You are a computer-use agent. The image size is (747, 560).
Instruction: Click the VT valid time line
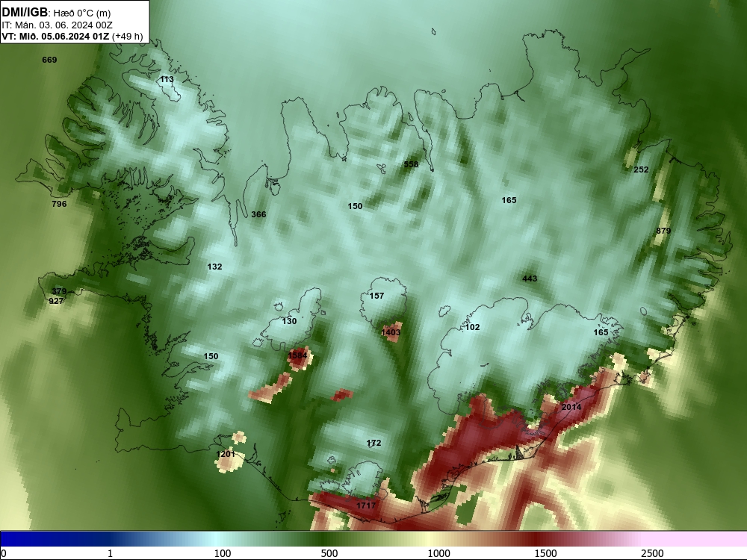72,37
